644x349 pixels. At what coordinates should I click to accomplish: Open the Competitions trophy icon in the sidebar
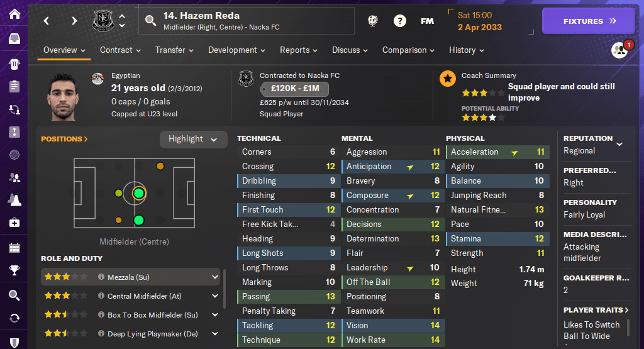tap(14, 270)
